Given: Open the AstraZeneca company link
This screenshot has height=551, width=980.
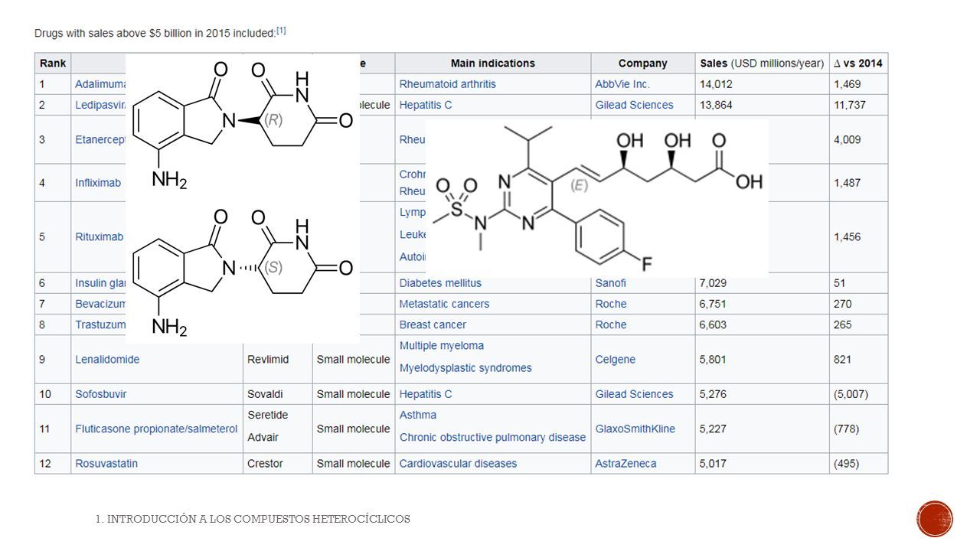Looking at the screenshot, I should click(x=626, y=464).
